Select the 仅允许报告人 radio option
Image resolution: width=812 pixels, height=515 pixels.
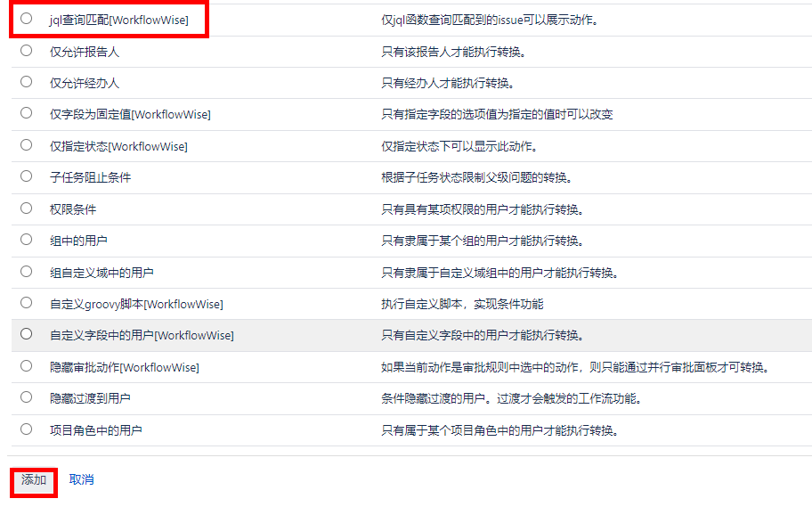[x=26, y=51]
